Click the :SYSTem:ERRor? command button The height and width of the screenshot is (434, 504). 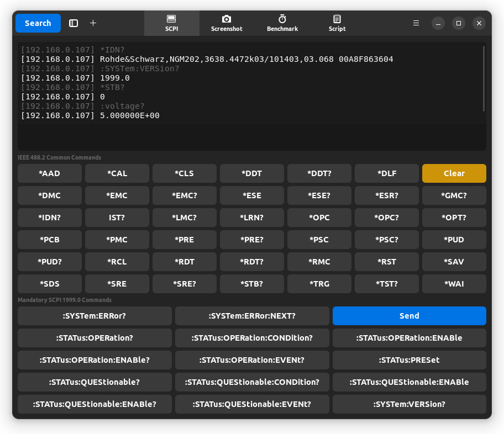95,316
